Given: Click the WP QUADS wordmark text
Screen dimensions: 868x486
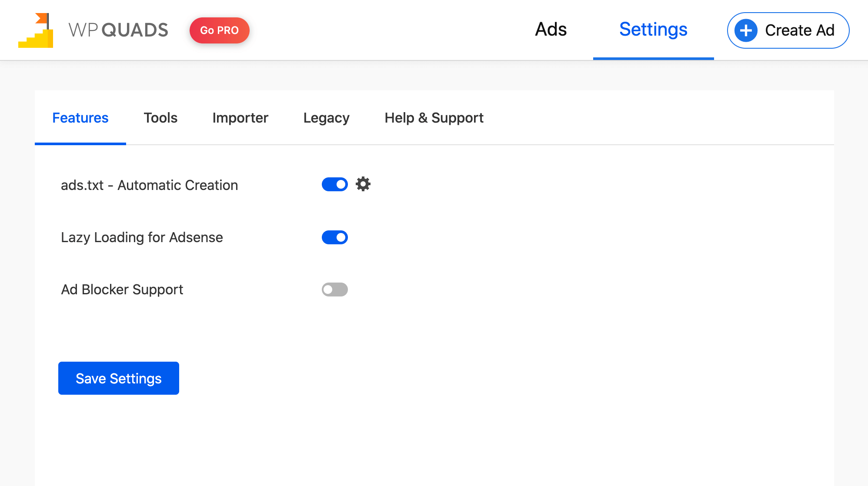Looking at the screenshot, I should 118,30.
